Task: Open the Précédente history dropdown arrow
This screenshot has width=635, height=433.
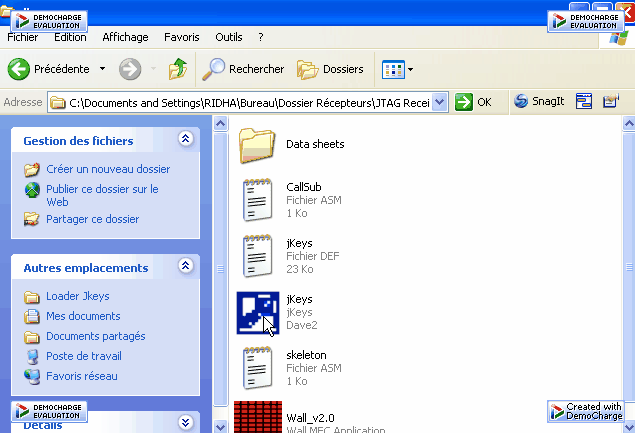Action: (x=102, y=69)
